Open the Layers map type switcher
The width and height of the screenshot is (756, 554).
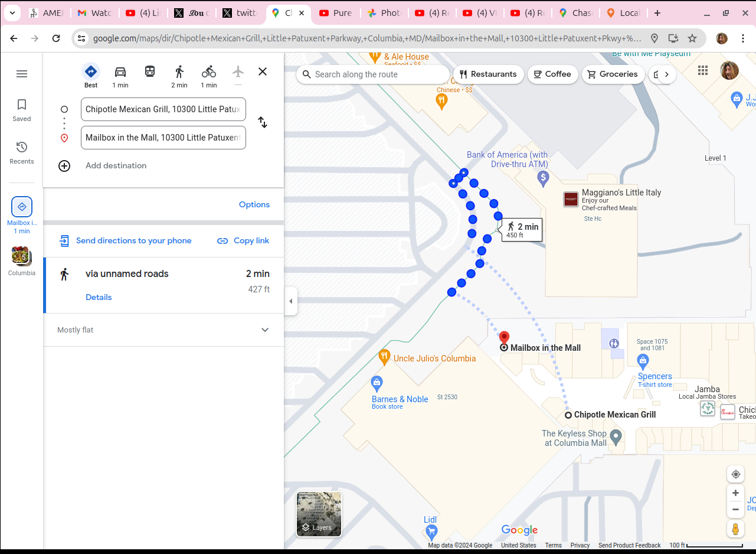pos(319,514)
